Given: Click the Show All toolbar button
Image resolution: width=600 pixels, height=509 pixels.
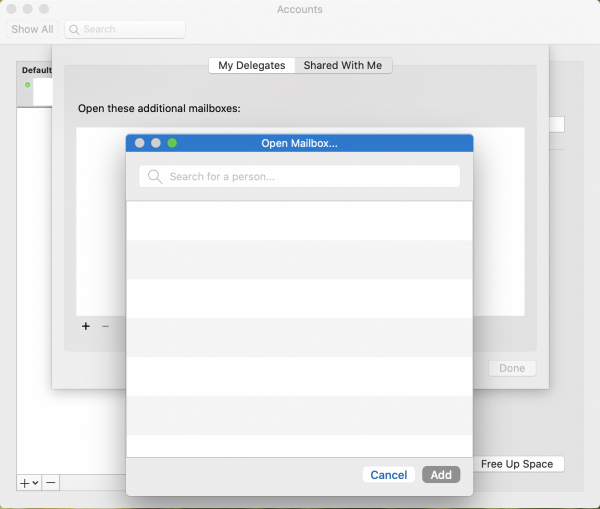Looking at the screenshot, I should pyautogui.click(x=32, y=29).
